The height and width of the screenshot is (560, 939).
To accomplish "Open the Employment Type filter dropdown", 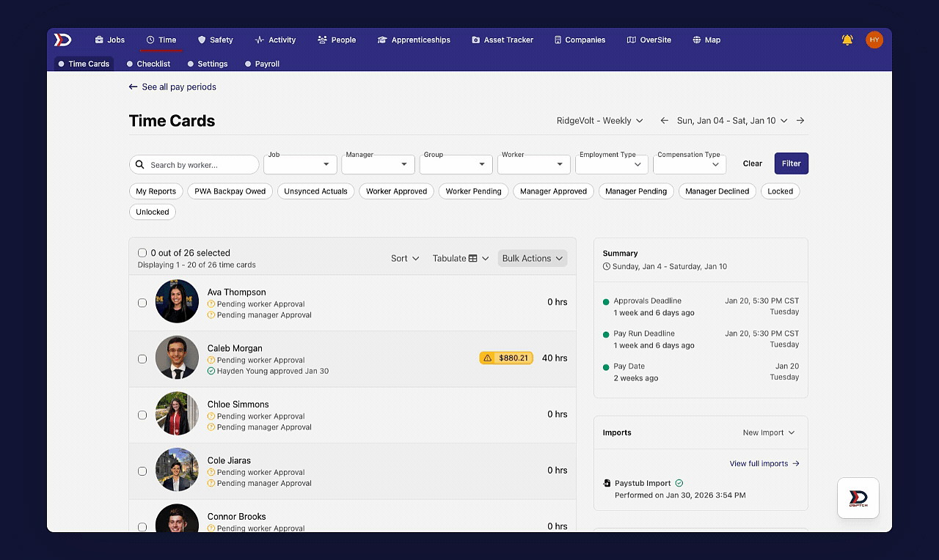I will click(x=612, y=164).
